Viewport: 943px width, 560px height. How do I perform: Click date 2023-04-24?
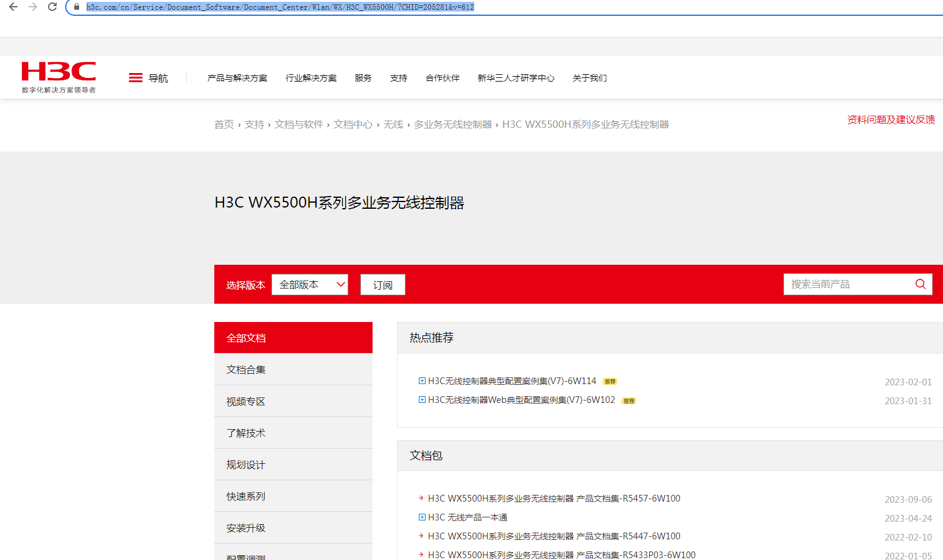908,519
